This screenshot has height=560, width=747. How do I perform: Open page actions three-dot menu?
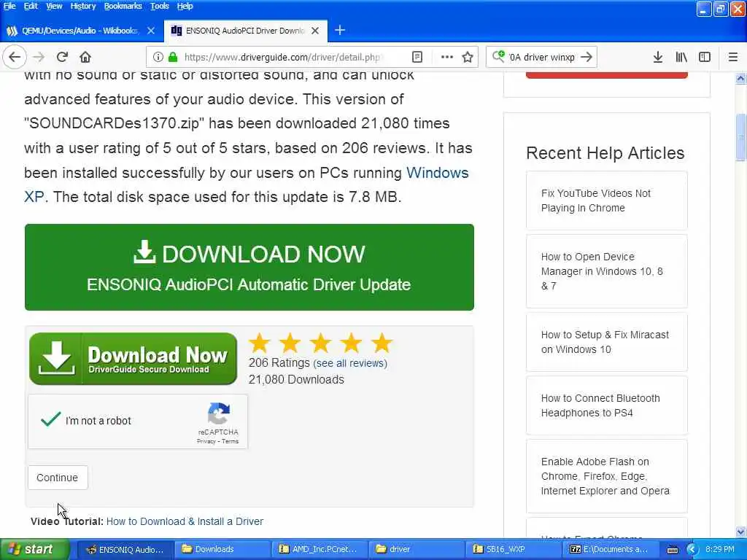coord(447,57)
